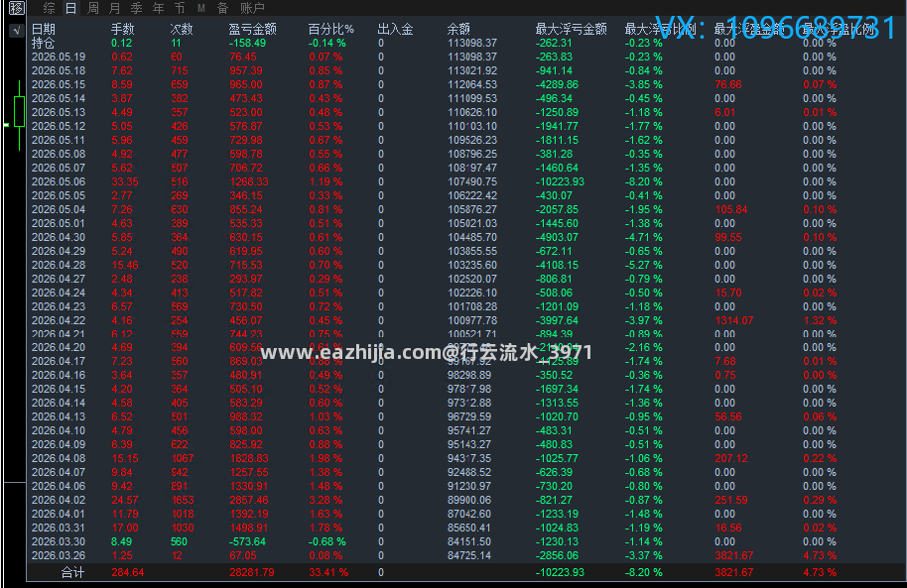Click the 百分比% column header
The height and width of the screenshot is (588, 907).
330,29
